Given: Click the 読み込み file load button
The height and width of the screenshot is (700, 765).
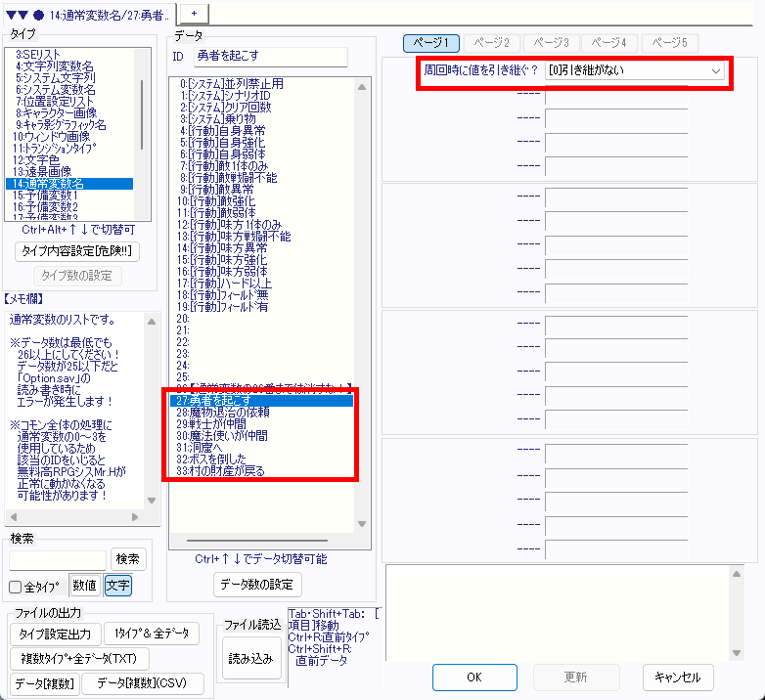Looking at the screenshot, I should pyautogui.click(x=250, y=658).
